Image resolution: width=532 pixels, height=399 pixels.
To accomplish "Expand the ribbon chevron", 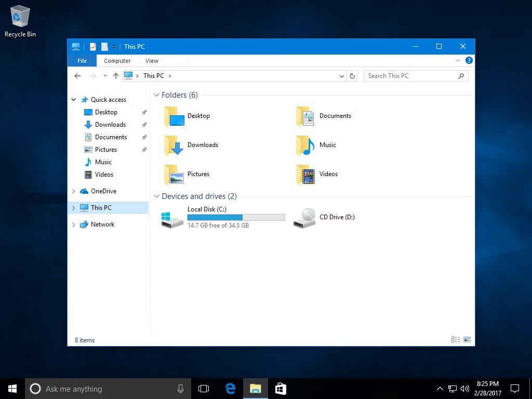I will (457, 60).
